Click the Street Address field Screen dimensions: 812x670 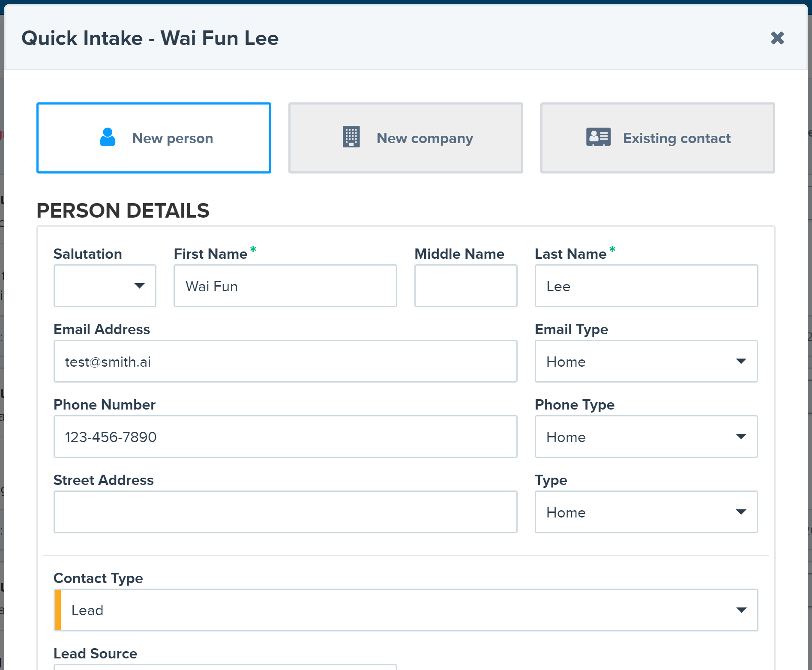coord(285,512)
